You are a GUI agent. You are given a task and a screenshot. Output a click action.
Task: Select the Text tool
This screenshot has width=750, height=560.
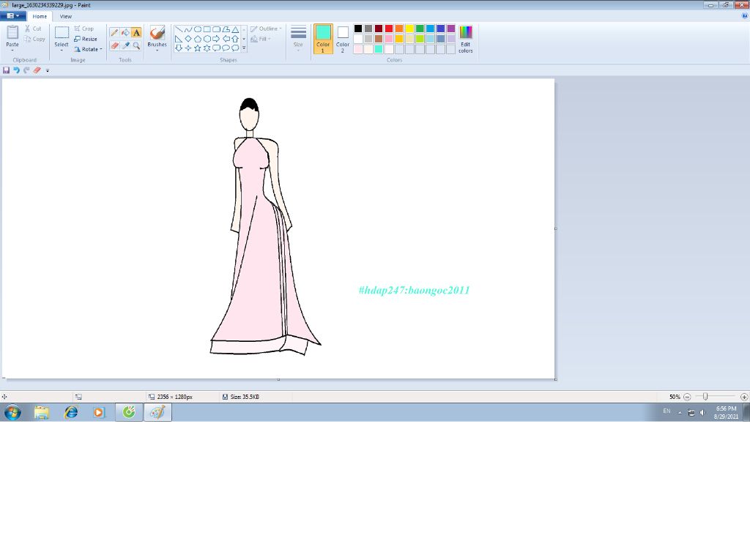click(136, 32)
